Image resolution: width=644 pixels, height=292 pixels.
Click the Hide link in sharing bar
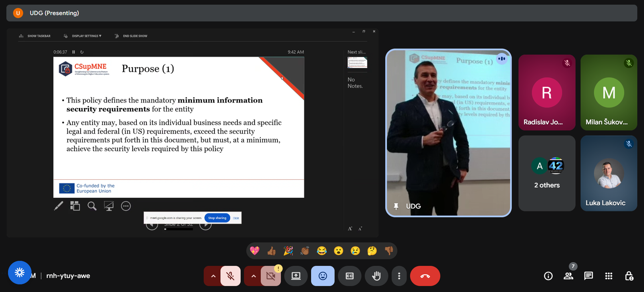point(236,218)
